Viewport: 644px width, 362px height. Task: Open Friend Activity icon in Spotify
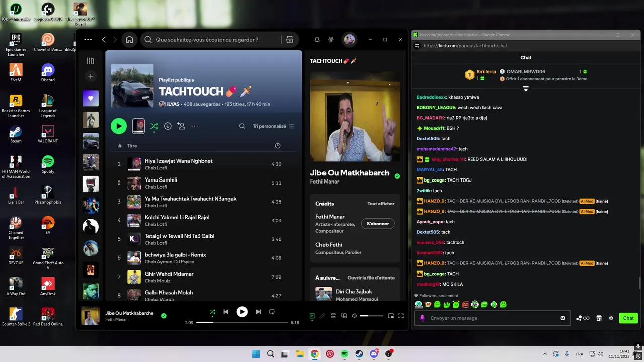pyautogui.click(x=331, y=40)
